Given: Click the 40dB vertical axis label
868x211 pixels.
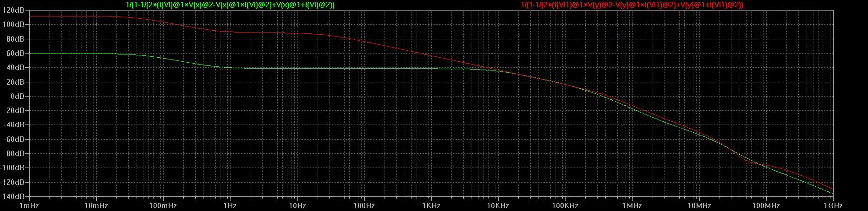Looking at the screenshot, I should [16, 68].
